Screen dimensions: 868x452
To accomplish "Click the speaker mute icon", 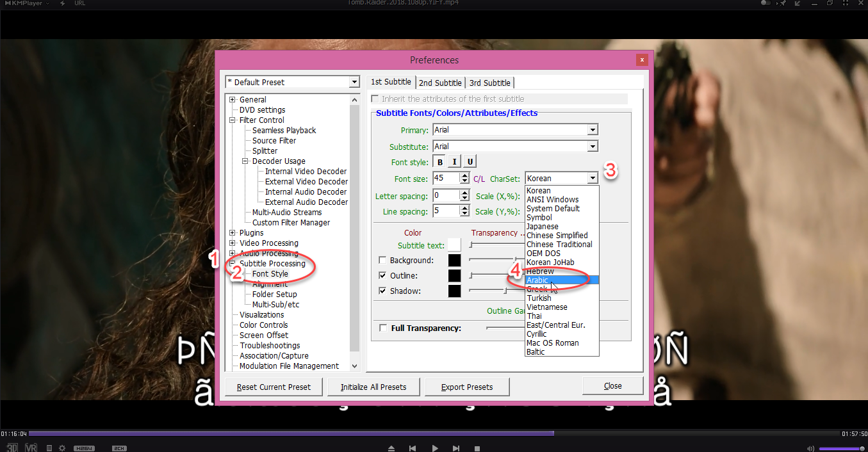I will (x=810, y=448).
